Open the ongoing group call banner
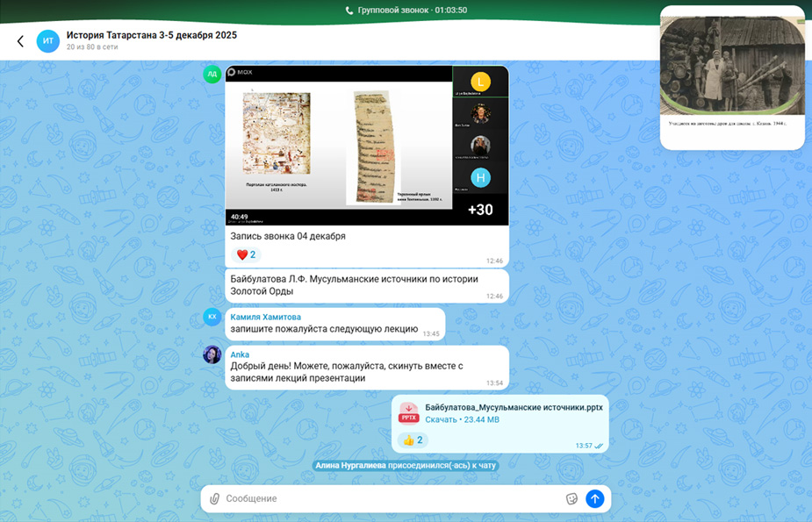Viewport: 812px width, 522px height. point(406,11)
